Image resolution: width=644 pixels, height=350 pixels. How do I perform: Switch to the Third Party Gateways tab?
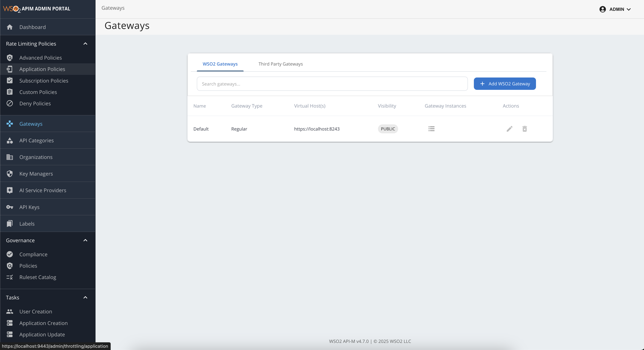(x=281, y=64)
